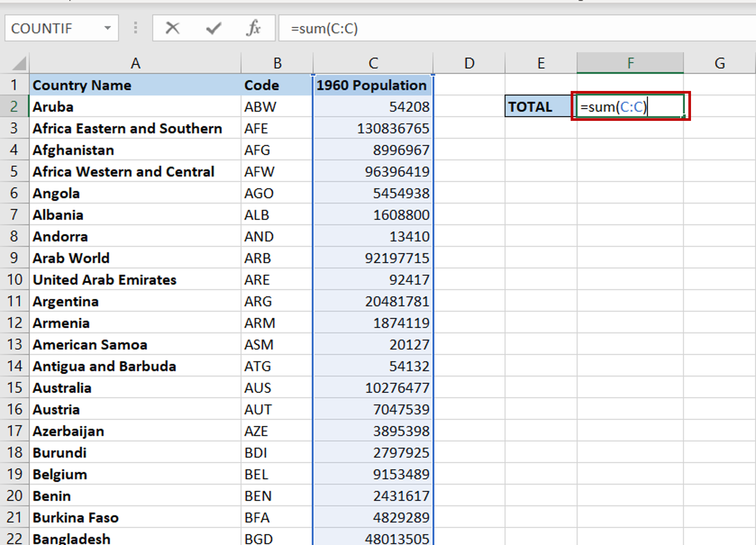Click the Enter checkmark formula button

point(213,28)
